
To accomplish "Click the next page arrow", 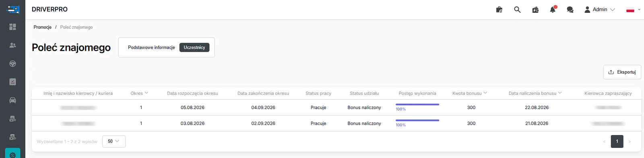I will [x=630, y=142].
